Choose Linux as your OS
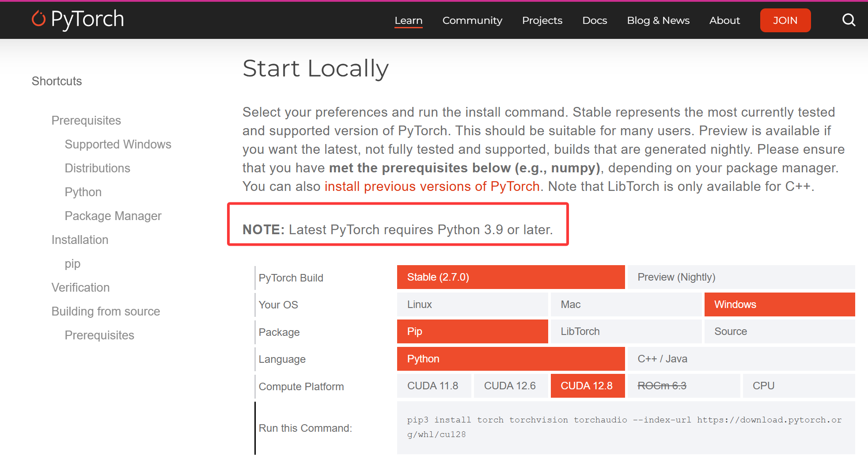 coord(472,304)
